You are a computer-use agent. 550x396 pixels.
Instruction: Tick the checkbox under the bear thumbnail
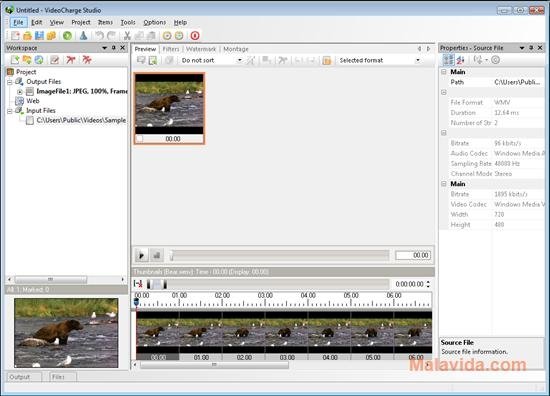tap(140, 139)
